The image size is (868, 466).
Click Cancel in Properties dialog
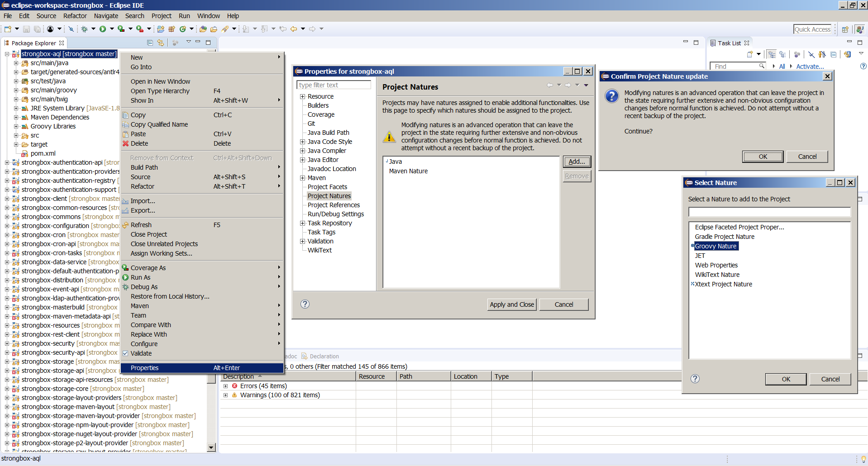564,304
